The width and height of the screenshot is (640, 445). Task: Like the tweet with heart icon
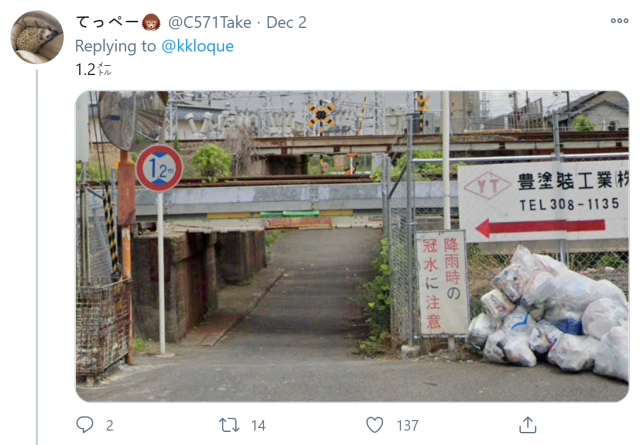coord(374,425)
